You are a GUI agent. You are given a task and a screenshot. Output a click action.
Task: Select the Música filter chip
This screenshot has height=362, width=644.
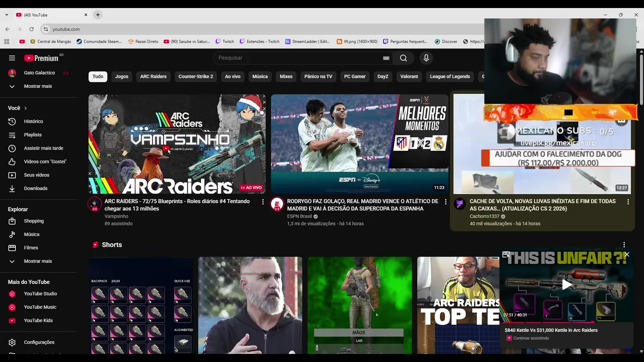pos(260,76)
